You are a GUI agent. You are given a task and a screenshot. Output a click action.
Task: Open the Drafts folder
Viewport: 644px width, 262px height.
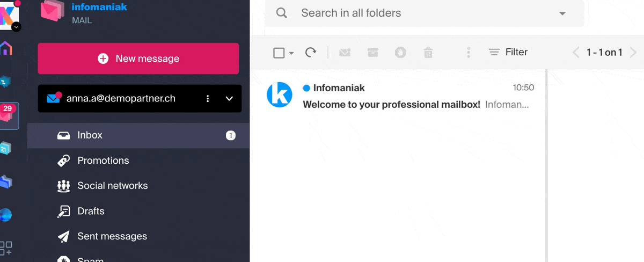pyautogui.click(x=138, y=211)
